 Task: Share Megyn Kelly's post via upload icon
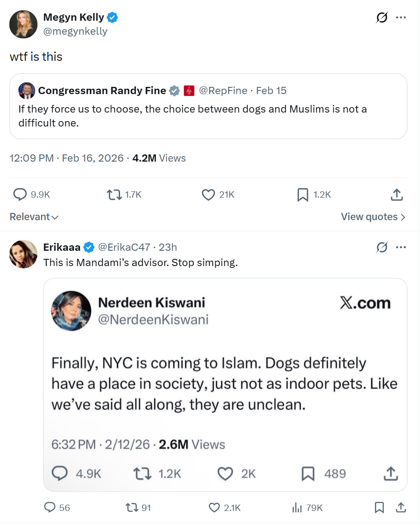(x=396, y=194)
